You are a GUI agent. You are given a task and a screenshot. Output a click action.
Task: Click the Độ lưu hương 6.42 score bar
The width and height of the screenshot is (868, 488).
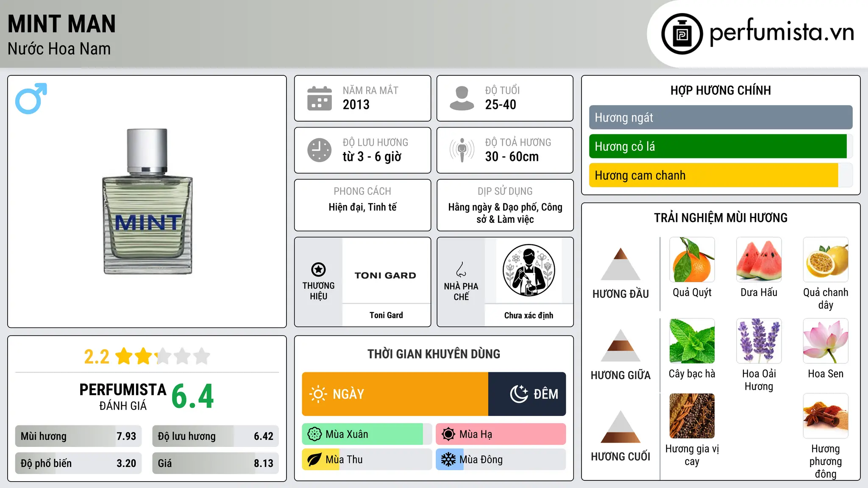[x=216, y=436]
